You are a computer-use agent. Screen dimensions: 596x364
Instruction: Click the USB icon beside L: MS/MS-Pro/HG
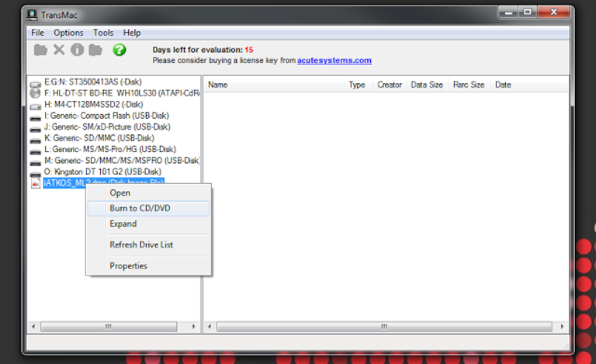(x=36, y=152)
